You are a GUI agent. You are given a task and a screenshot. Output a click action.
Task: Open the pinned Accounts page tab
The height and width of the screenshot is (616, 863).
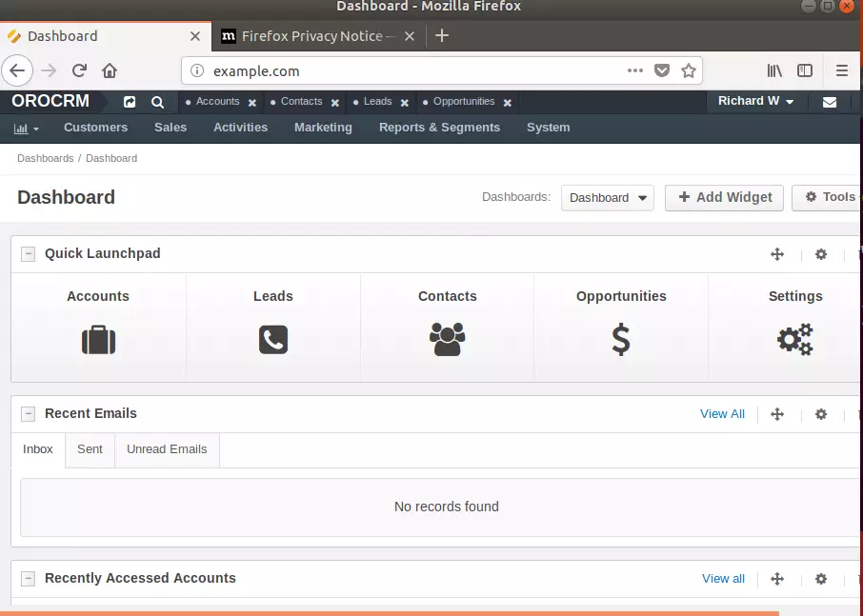click(x=218, y=102)
